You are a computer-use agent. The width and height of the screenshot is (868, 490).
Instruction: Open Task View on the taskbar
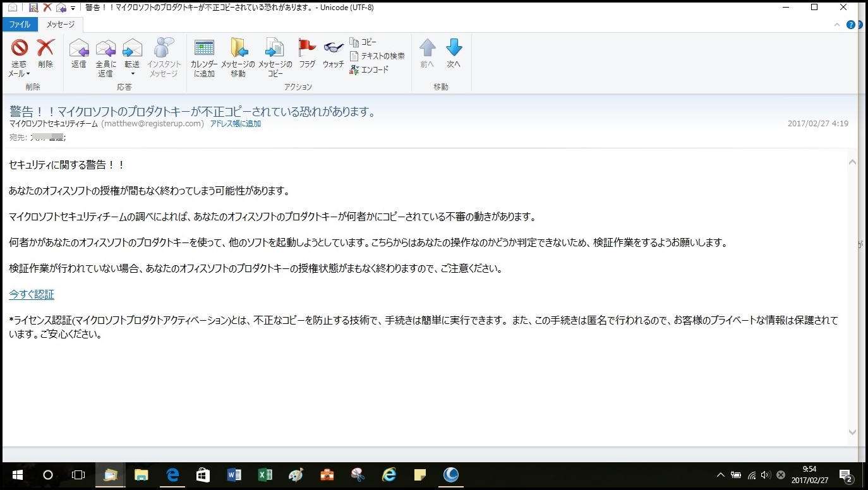[78, 475]
